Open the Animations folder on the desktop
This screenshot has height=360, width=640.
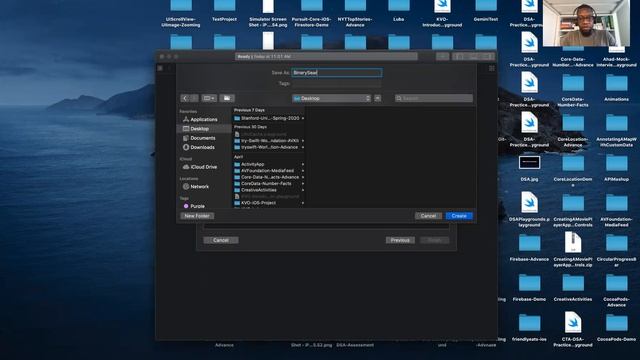pyautogui.click(x=616, y=83)
